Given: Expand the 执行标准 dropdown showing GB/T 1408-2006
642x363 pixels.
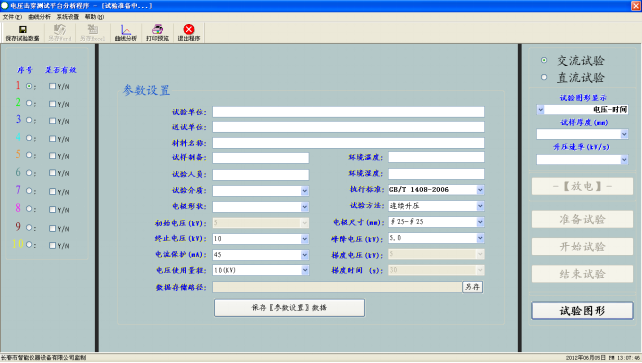Looking at the screenshot, I should coord(480,190).
